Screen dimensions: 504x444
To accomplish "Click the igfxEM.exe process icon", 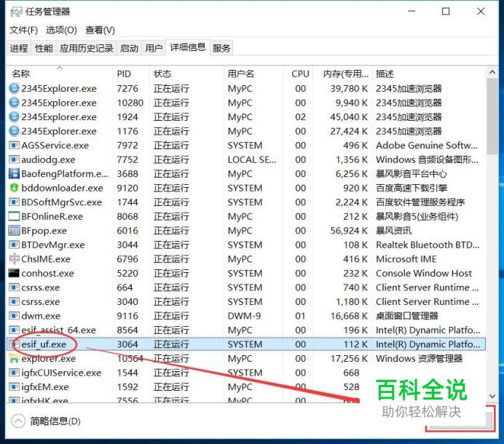I will [x=14, y=386].
